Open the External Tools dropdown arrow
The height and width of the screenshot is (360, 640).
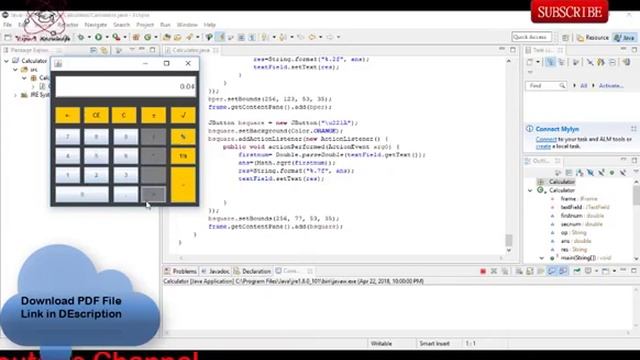125,37
